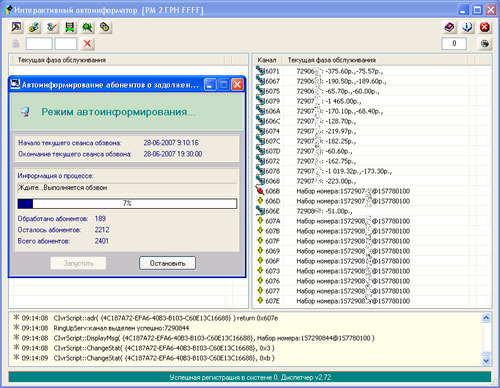Click the Остановить button
This screenshot has width=500, height=388.
[167, 263]
